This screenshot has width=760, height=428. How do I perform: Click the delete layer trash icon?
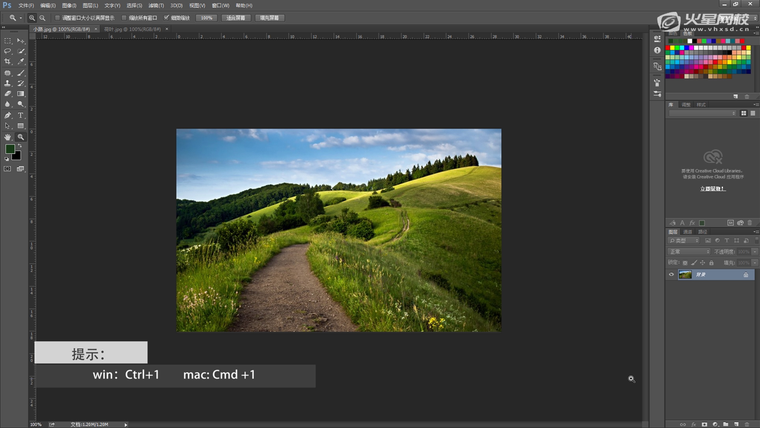(x=748, y=423)
